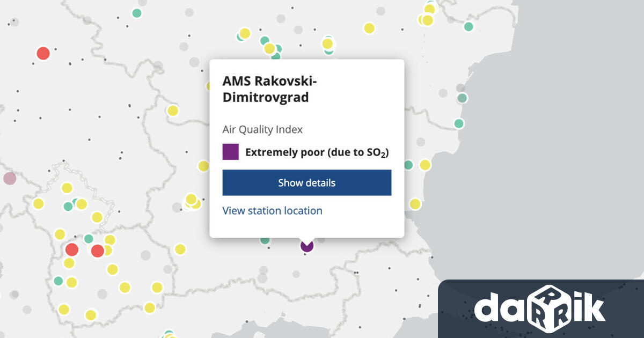Click the AMS Rakovski-Dimitrovgrad popup title
The image size is (644, 338).
(270, 89)
